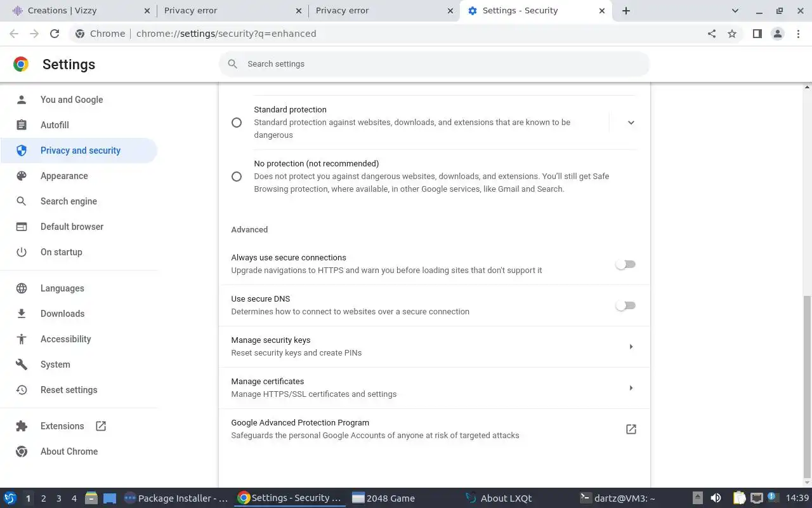This screenshot has width=812, height=508.
Task: Select the Settings - Security tab
Action: coord(536,11)
